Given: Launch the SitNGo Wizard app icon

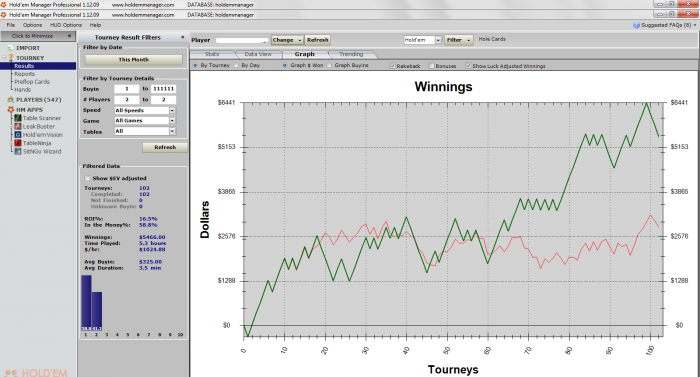Looking at the screenshot, I should pyautogui.click(x=18, y=151).
